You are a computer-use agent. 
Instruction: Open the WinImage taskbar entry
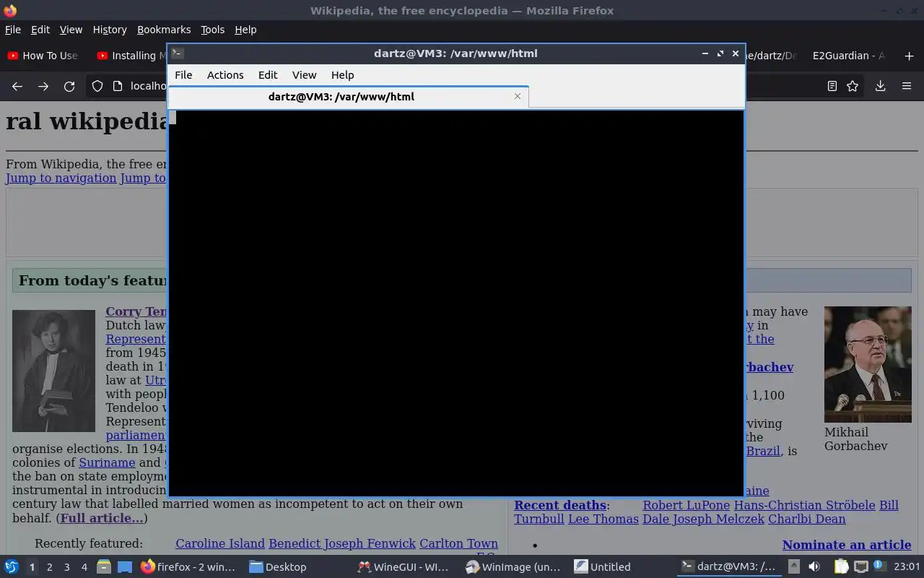(513, 567)
